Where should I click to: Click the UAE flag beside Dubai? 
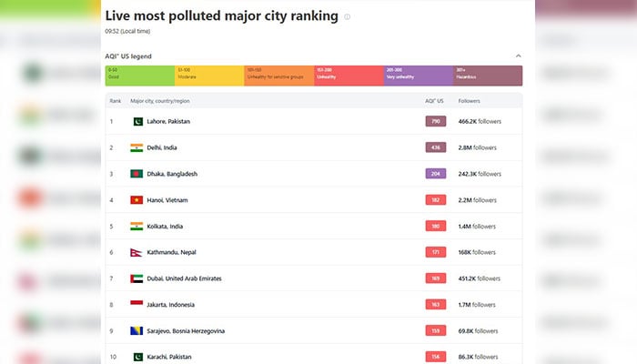click(136, 278)
